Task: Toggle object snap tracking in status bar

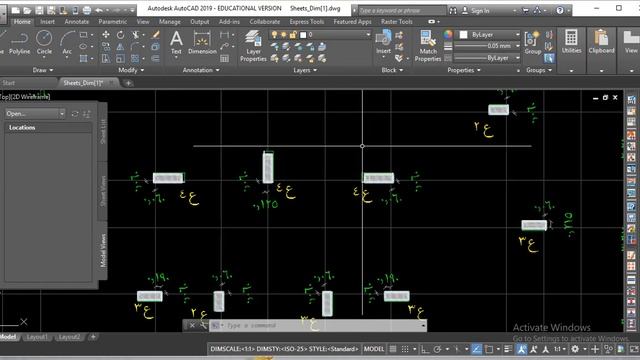Action: pyautogui.click(x=476, y=349)
